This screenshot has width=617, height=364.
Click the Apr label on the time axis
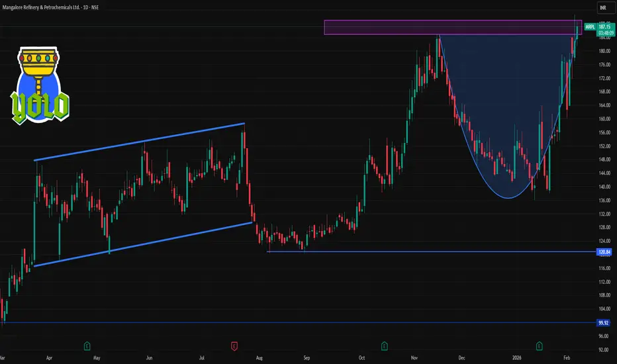pyautogui.click(x=49, y=358)
